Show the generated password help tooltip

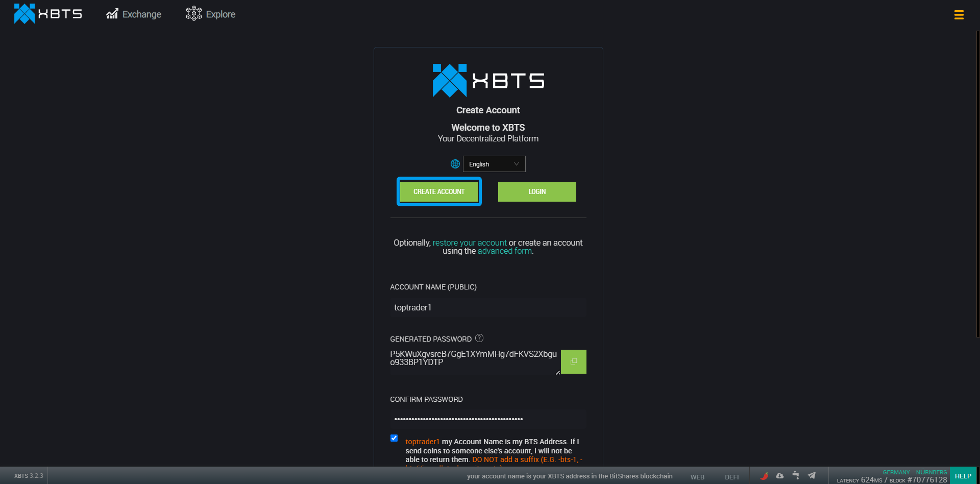479,338
